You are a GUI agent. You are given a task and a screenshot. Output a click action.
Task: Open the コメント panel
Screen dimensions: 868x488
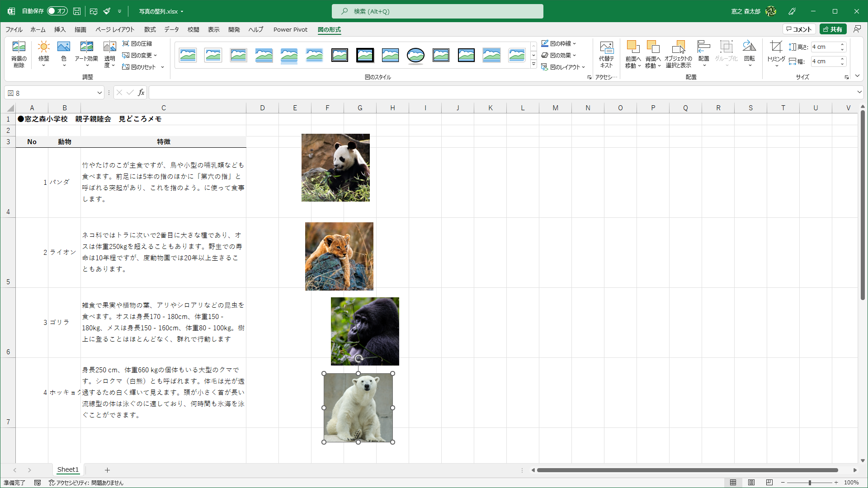799,29
